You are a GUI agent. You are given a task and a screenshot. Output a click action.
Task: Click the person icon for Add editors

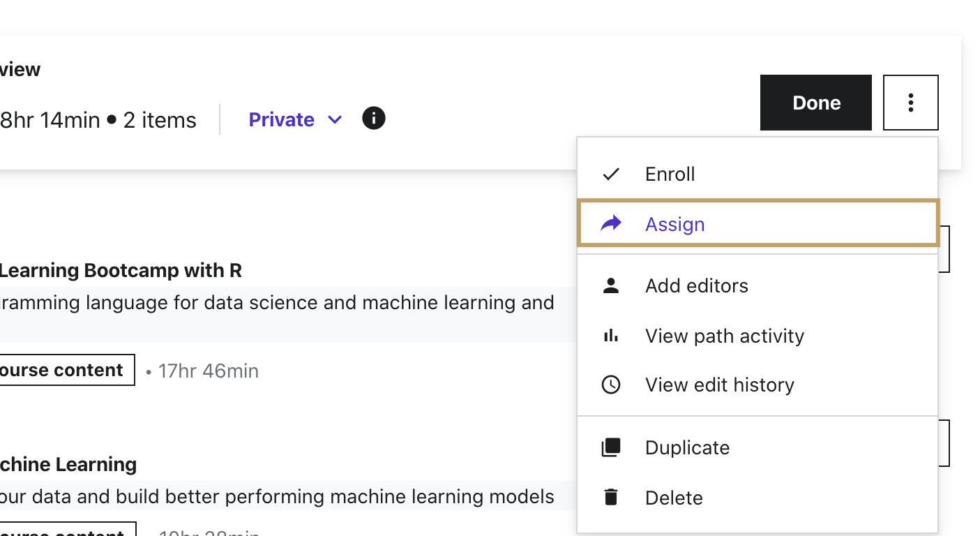611,285
